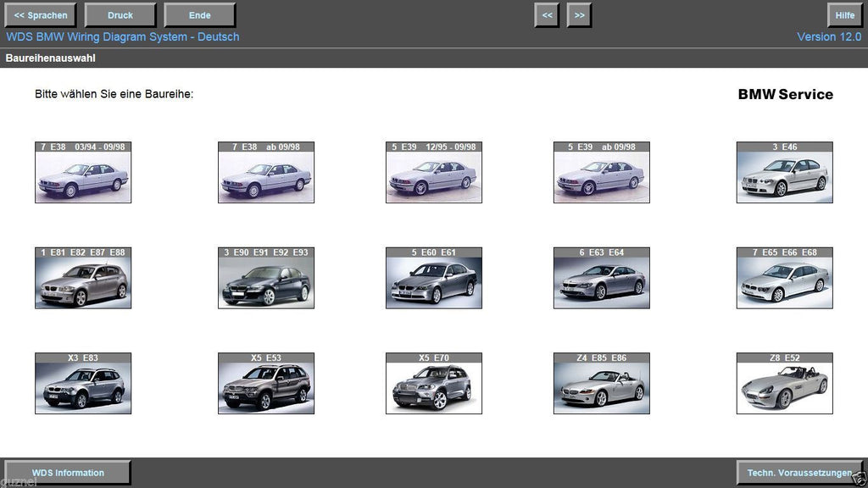
Task: Click the 'BMW Service' logo text
Action: pyautogui.click(x=786, y=94)
